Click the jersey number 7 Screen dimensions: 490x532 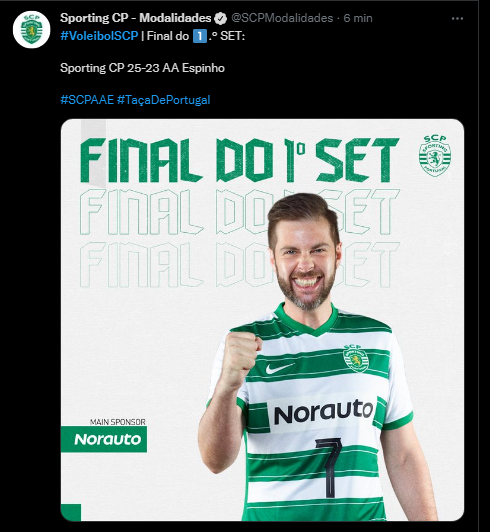(328, 468)
